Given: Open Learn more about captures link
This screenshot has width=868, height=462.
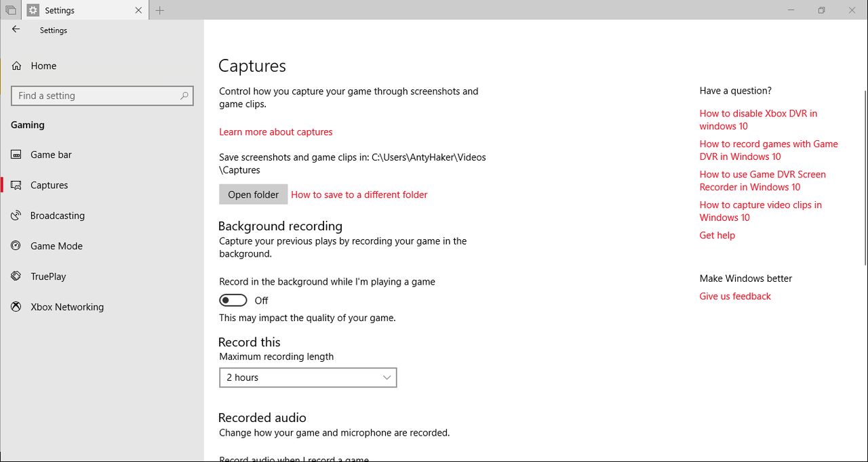Looking at the screenshot, I should tap(276, 131).
